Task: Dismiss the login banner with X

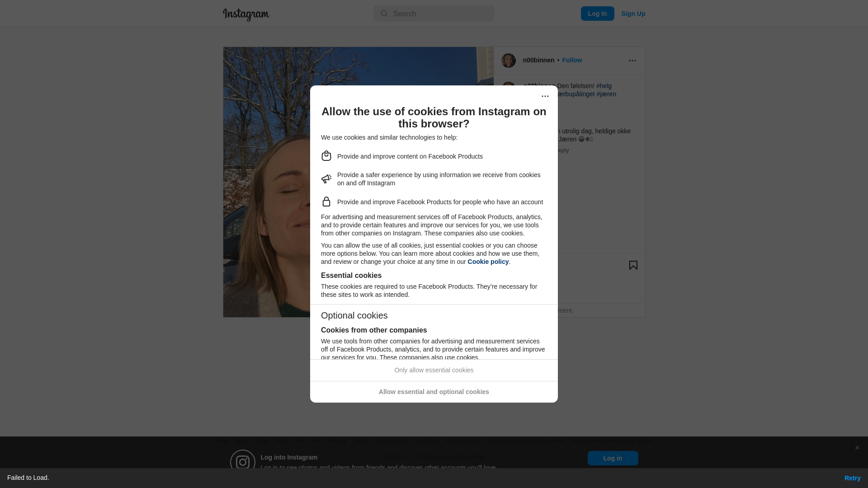Action: tap(857, 448)
